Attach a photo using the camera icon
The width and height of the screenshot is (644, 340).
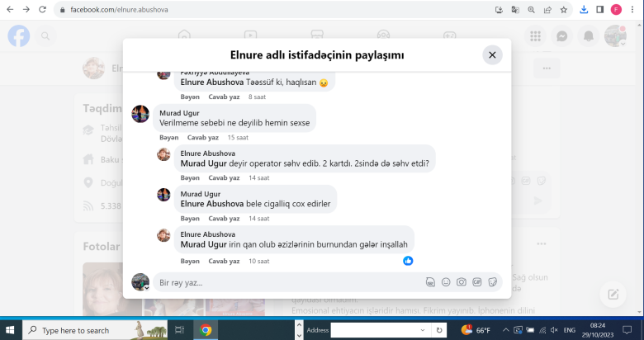[x=462, y=282]
